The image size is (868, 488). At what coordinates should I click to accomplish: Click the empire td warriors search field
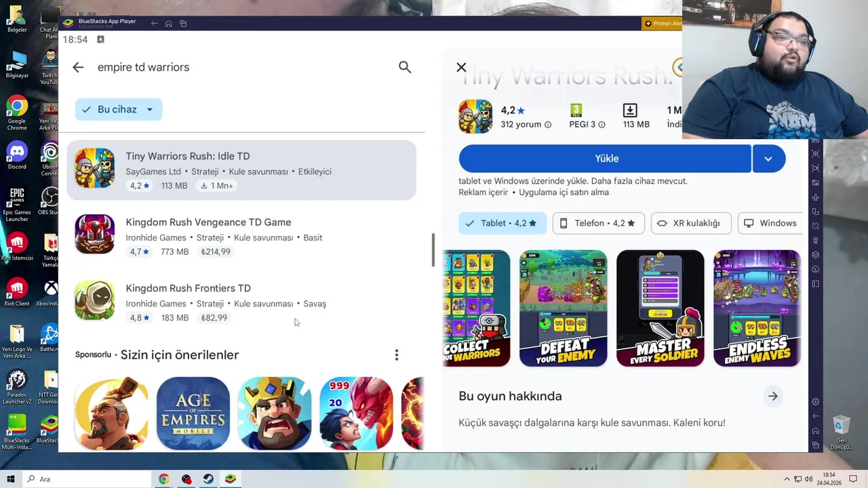(x=241, y=67)
